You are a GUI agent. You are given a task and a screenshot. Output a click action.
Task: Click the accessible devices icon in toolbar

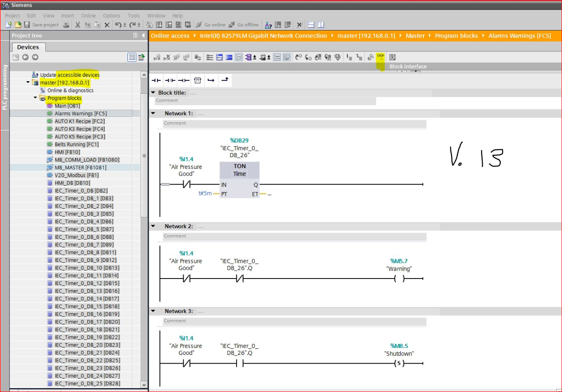(x=268, y=25)
